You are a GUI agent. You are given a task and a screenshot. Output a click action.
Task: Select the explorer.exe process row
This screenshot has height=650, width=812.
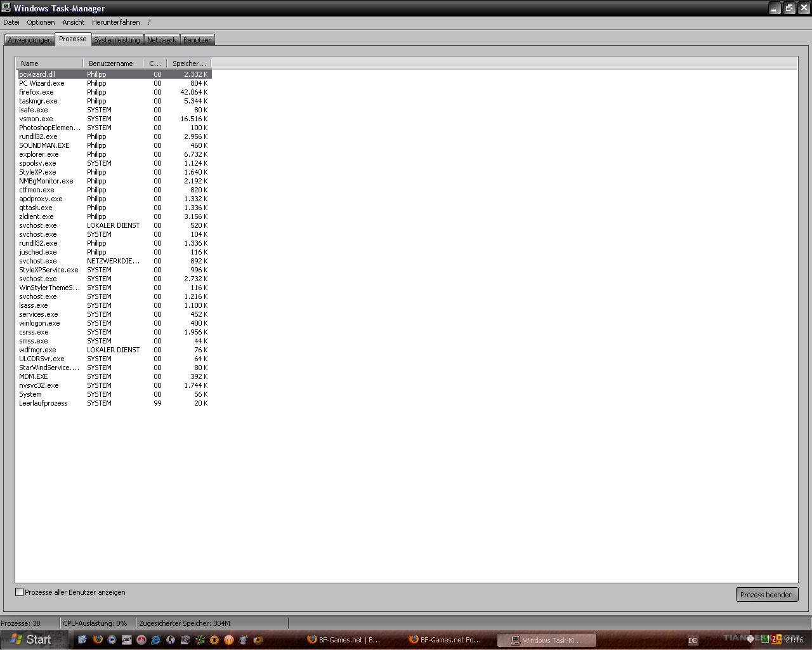tap(114, 154)
